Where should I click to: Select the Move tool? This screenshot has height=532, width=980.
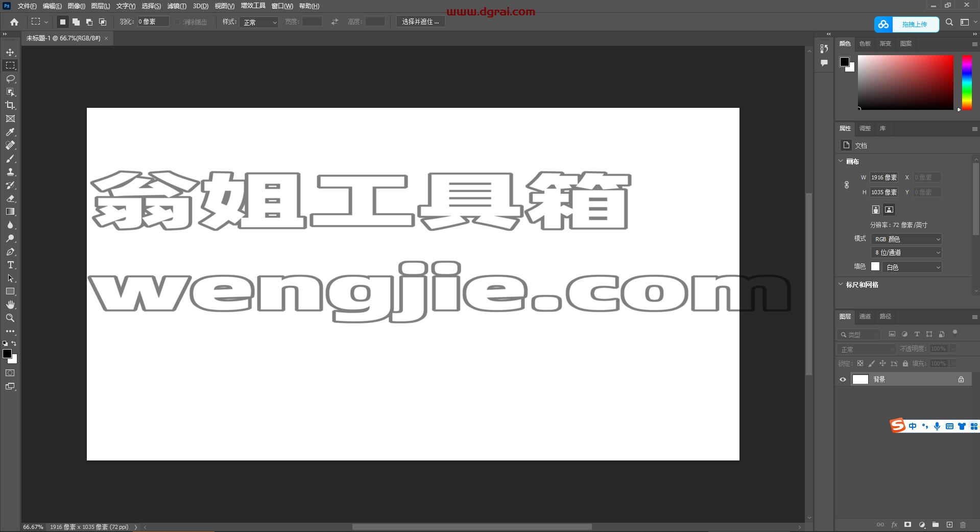point(10,52)
